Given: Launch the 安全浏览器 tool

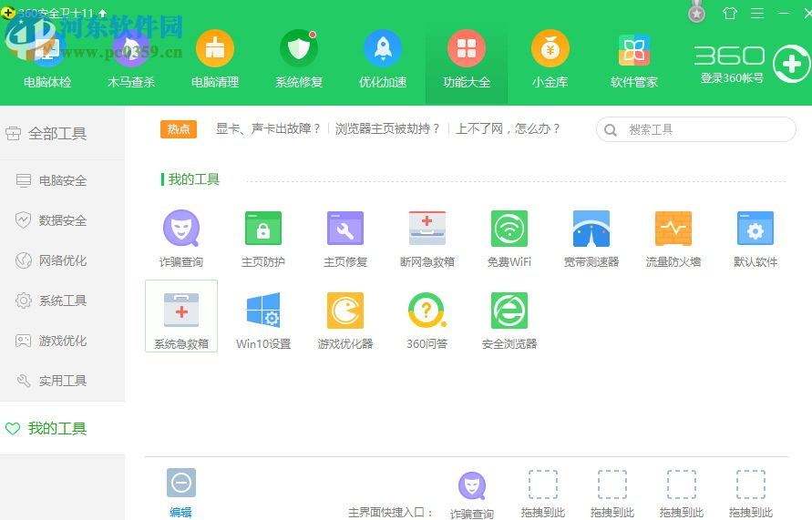Looking at the screenshot, I should [x=509, y=321].
